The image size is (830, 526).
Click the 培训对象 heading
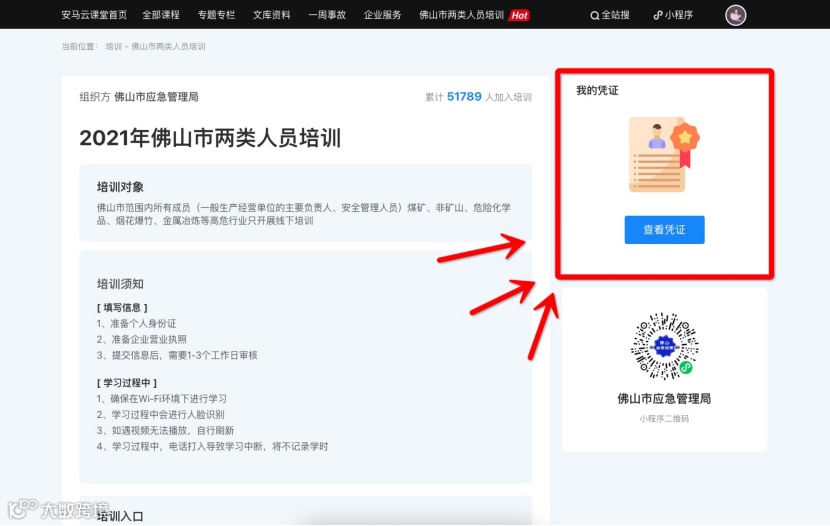(120, 187)
